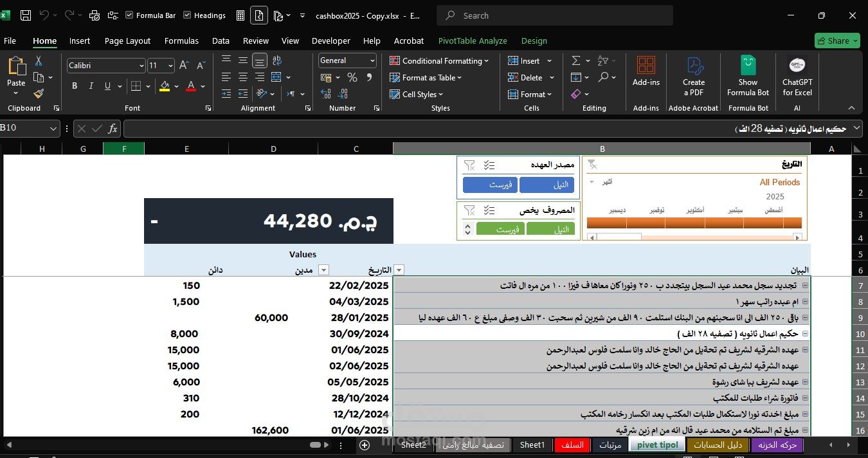868x458 pixels.
Task: Open the التاريخ column filter dropdown
Action: 399,270
